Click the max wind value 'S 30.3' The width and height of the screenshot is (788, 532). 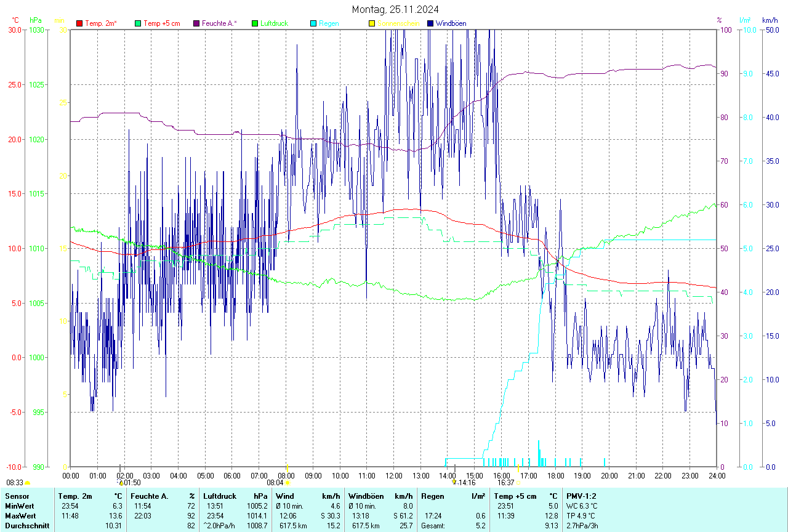click(331, 515)
